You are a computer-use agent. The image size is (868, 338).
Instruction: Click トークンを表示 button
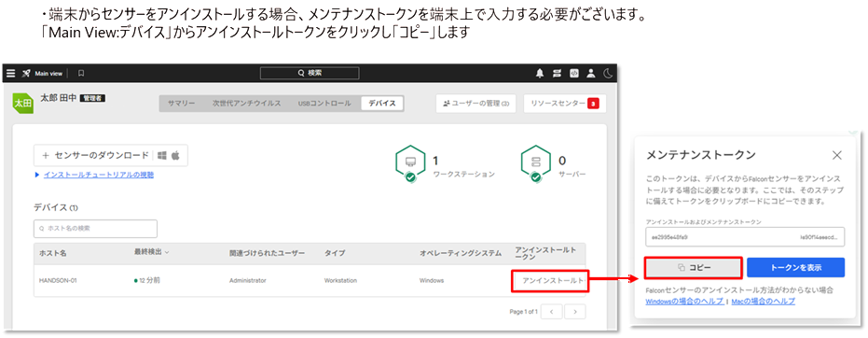pyautogui.click(x=795, y=267)
